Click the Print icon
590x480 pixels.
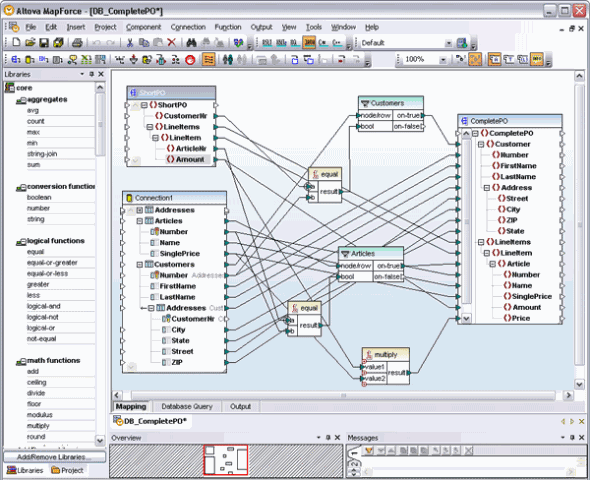(x=77, y=42)
